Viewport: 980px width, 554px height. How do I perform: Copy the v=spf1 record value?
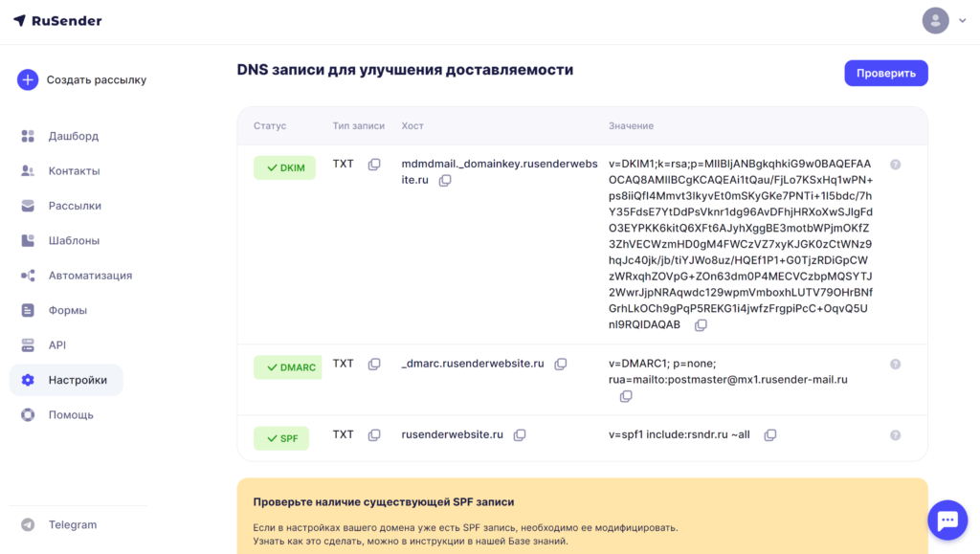770,435
